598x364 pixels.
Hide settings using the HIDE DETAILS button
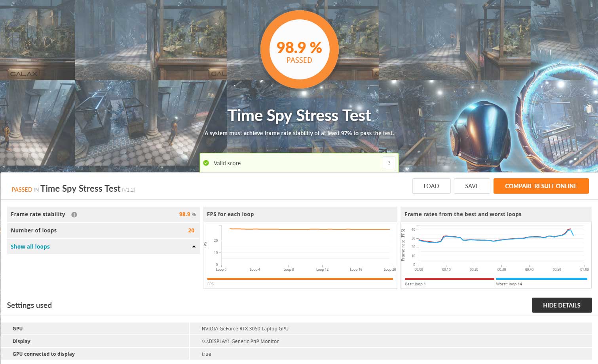click(x=561, y=305)
